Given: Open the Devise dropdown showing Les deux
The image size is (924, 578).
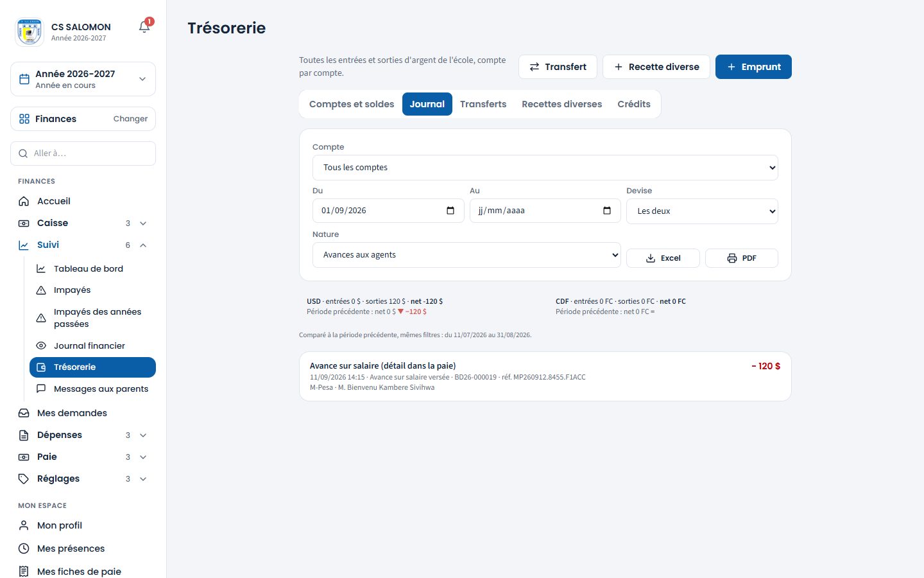Looking at the screenshot, I should coord(702,211).
